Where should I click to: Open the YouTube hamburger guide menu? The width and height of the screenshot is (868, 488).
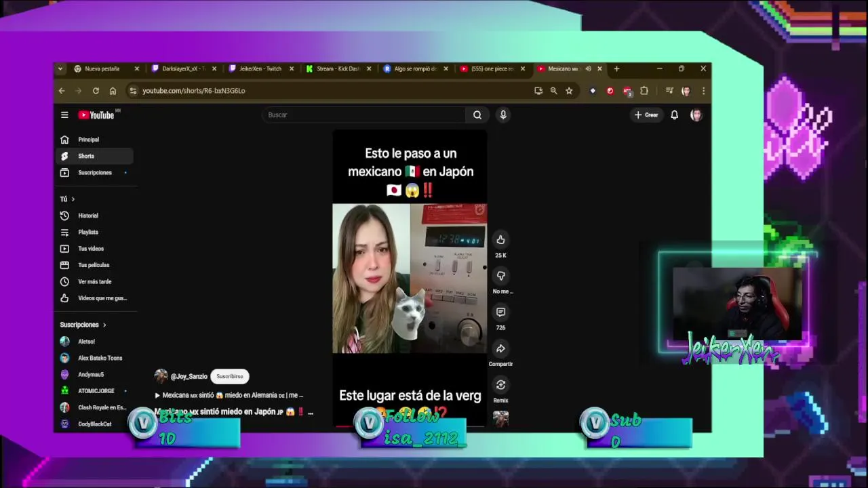(64, 115)
